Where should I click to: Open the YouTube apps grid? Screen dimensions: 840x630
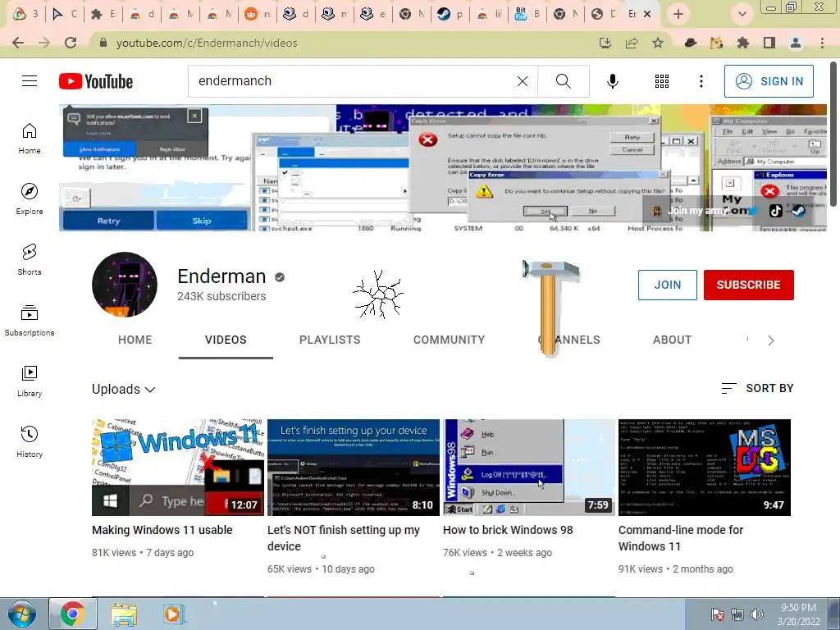coord(662,81)
